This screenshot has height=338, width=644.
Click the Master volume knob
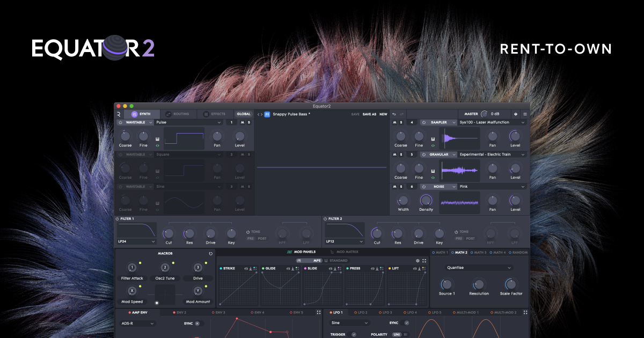pos(484,114)
